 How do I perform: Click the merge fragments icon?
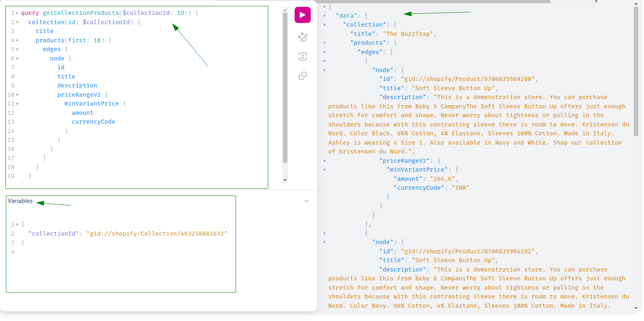(x=302, y=56)
